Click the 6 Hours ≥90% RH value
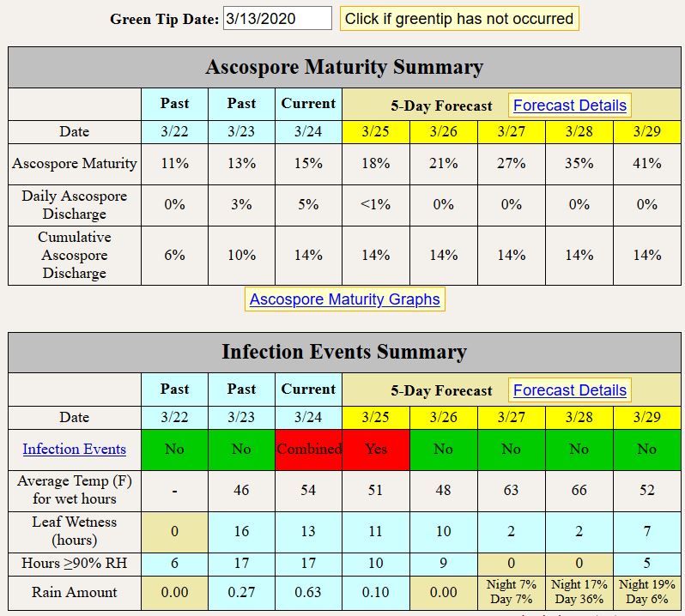Viewport: 685px width, 616px height. [175, 564]
